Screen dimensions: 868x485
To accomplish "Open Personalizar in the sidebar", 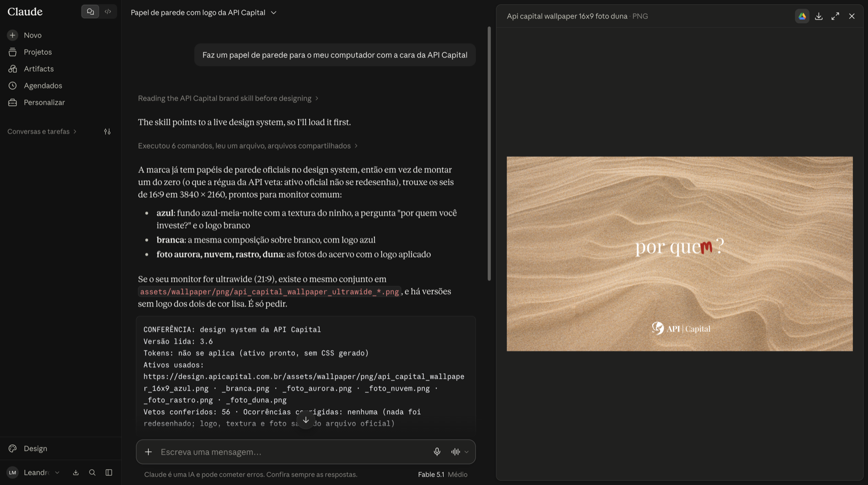I will tap(44, 103).
